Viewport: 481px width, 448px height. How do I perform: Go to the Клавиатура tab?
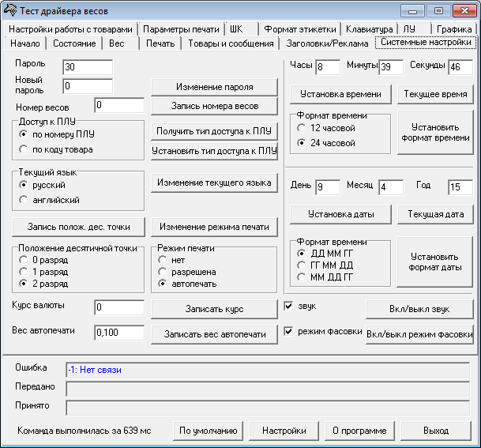tap(369, 29)
